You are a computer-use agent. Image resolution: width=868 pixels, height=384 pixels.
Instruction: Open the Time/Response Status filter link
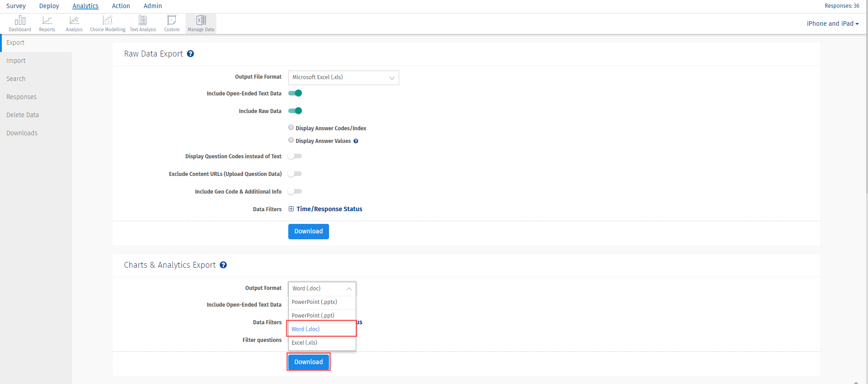coord(329,209)
